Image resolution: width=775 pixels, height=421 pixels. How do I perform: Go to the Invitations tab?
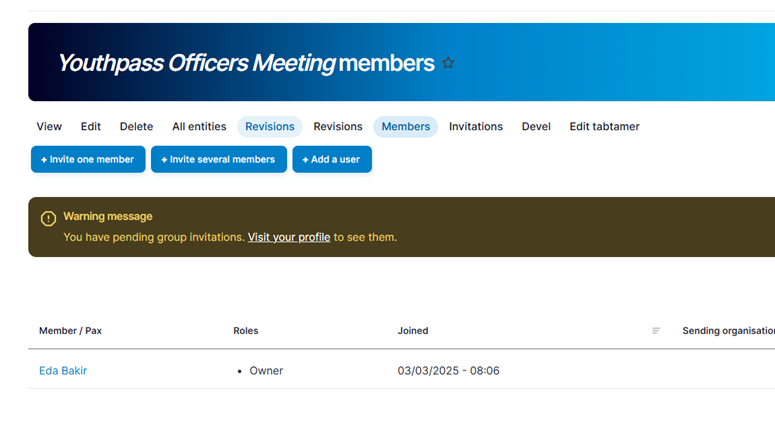click(x=475, y=126)
